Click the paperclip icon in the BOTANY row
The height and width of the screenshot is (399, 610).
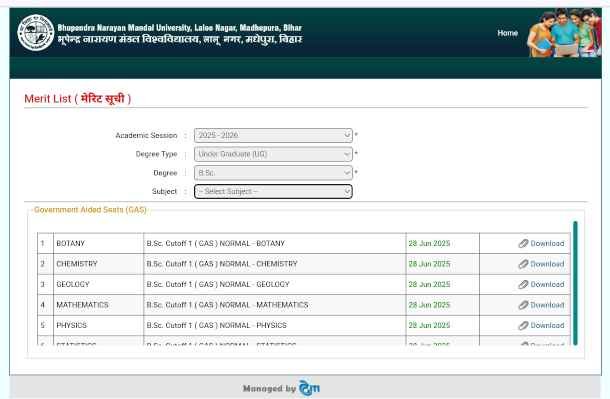(523, 243)
